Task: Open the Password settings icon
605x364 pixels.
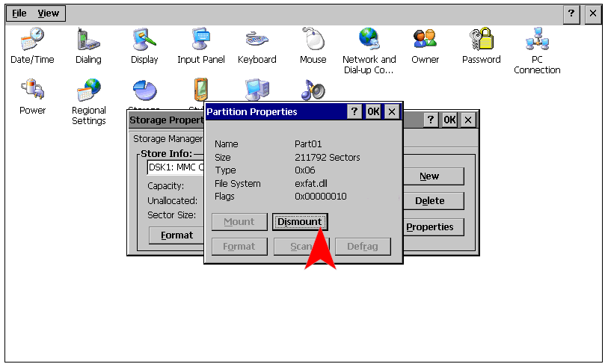Action: coord(481,39)
